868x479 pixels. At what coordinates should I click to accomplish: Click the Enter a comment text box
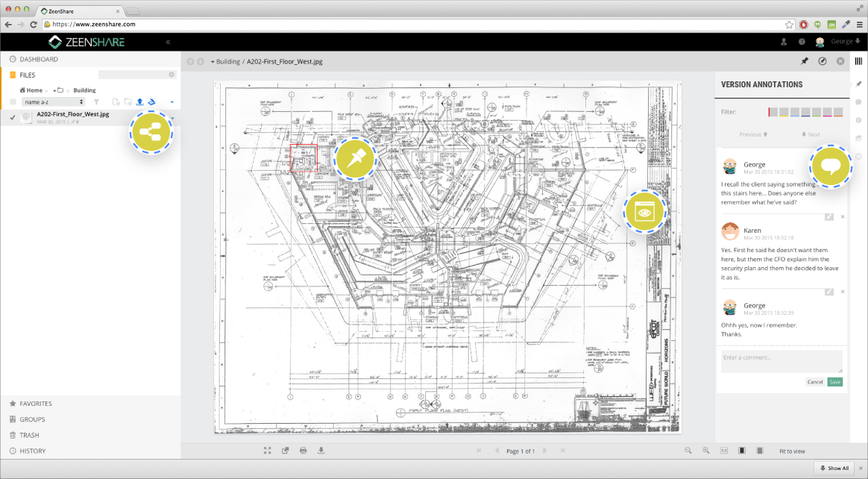(x=781, y=361)
